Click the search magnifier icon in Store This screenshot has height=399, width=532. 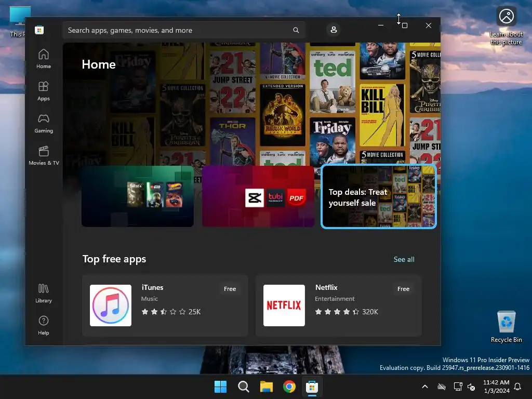[x=296, y=30]
